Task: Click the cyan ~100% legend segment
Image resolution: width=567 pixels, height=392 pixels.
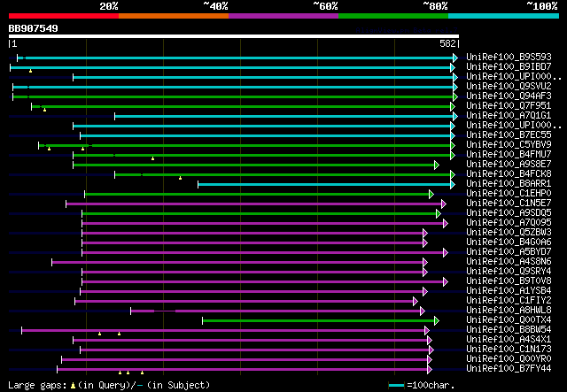Action: click(x=503, y=16)
